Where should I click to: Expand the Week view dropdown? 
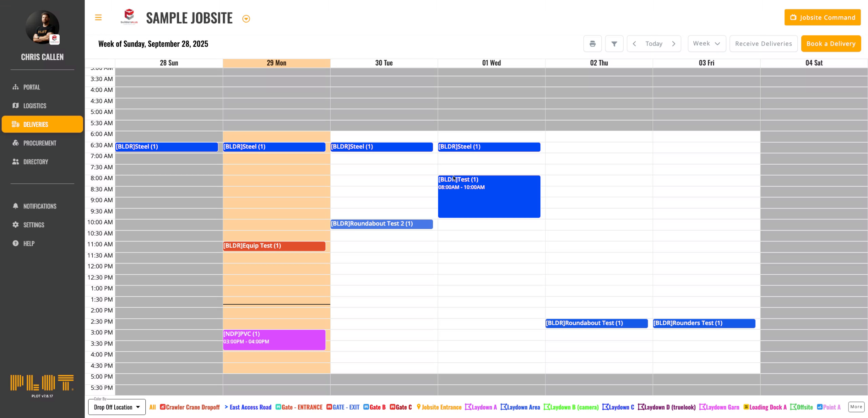706,43
